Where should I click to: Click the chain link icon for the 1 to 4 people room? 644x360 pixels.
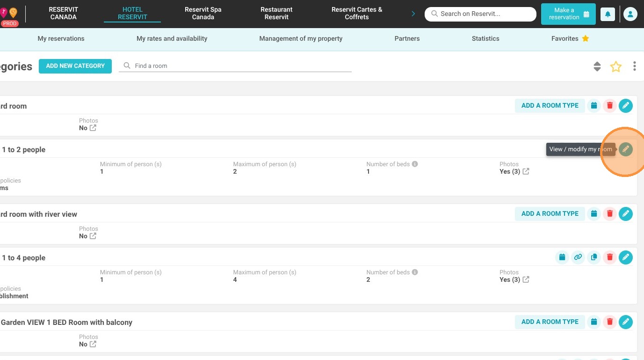(578, 257)
